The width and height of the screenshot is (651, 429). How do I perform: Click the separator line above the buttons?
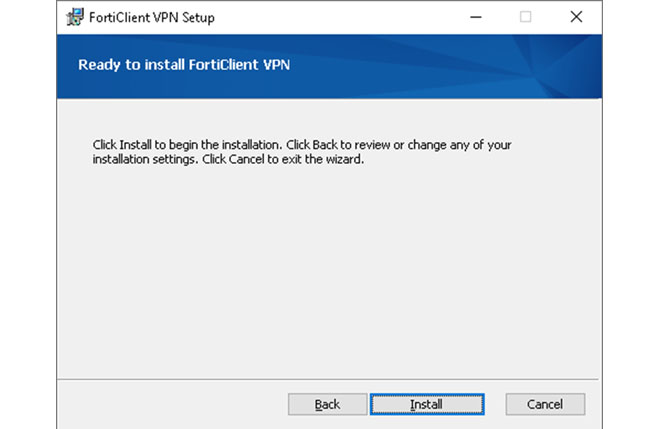point(330,380)
